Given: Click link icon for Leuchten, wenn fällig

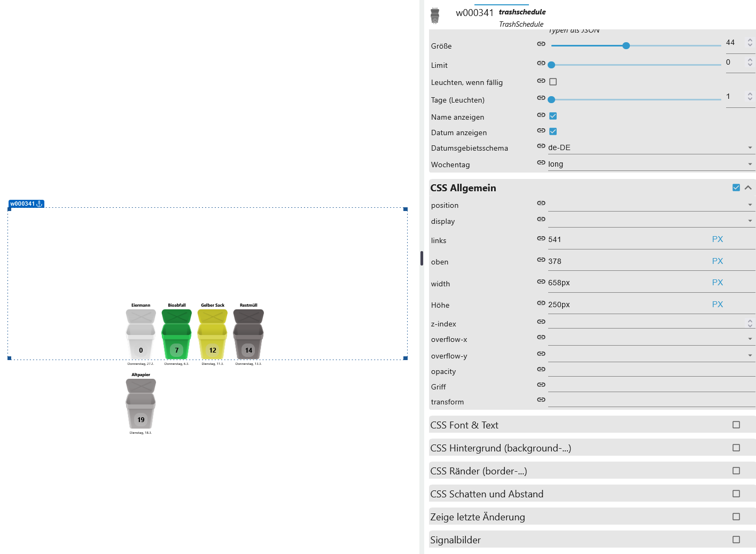Looking at the screenshot, I should coord(541,81).
